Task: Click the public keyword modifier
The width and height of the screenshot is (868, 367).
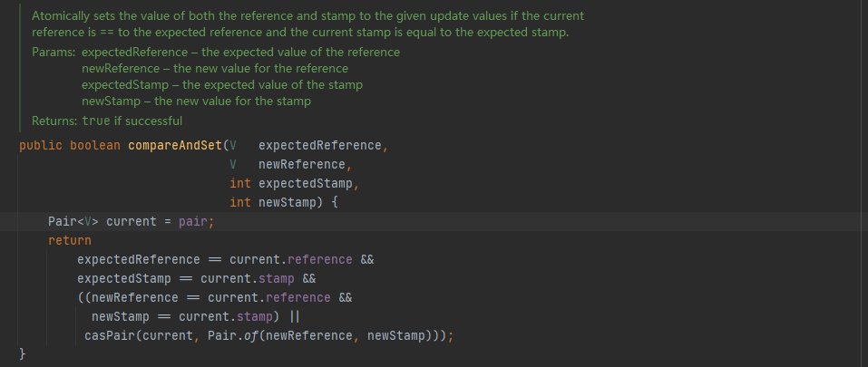Action: pyautogui.click(x=41, y=145)
